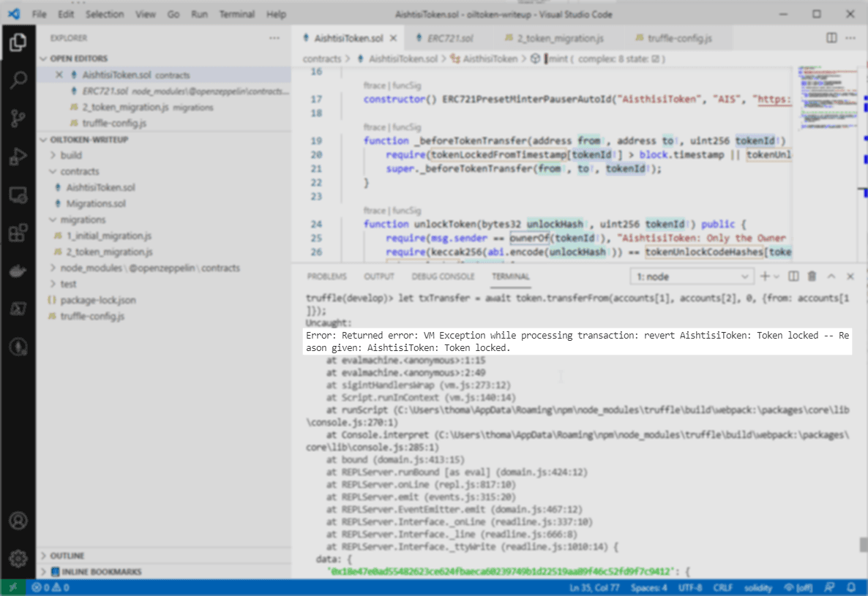Open the terminal selector dropdown '1: node'
The image size is (868, 596).
[692, 276]
